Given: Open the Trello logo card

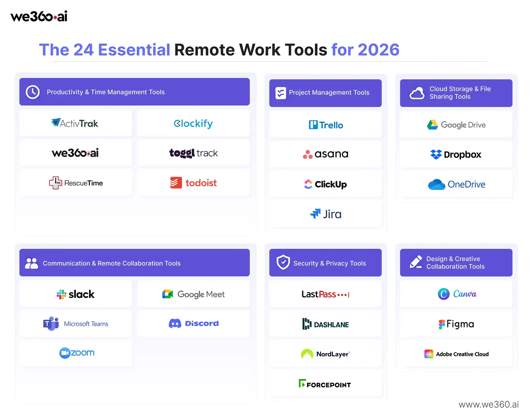Looking at the screenshot, I should point(326,125).
